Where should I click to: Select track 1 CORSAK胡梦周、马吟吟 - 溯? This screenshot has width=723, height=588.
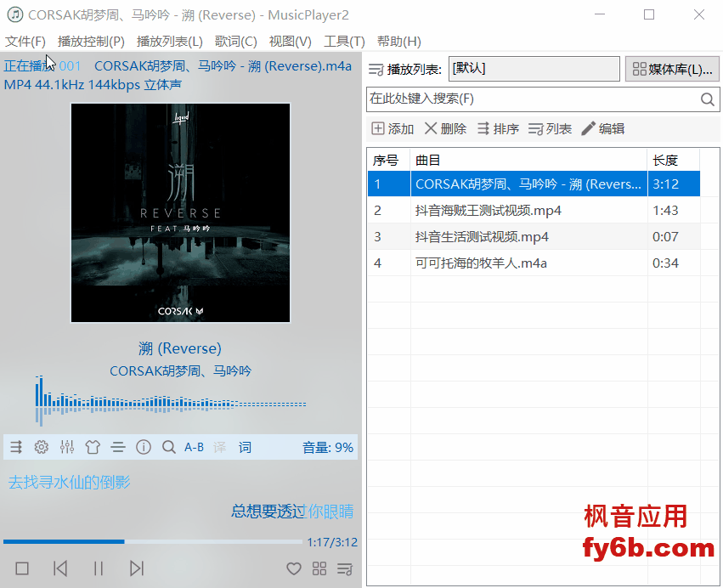point(534,184)
